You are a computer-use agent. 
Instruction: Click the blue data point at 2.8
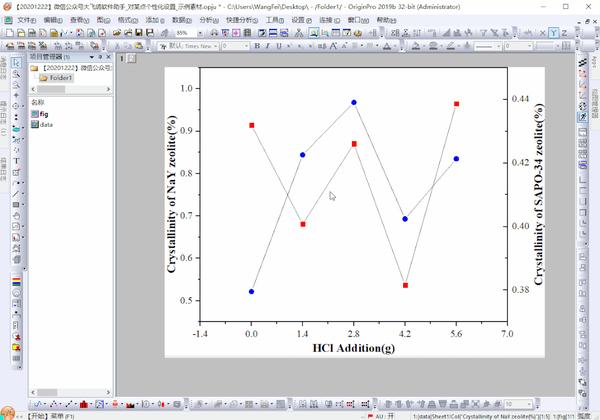pos(354,103)
